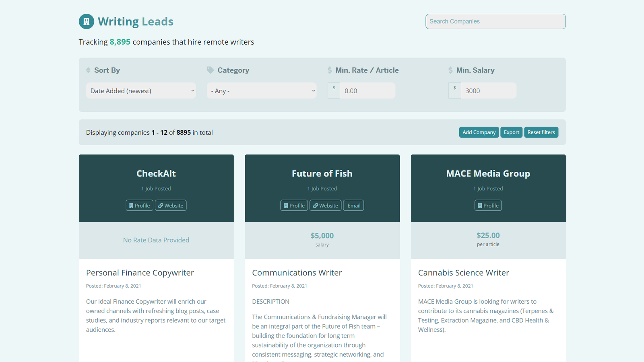Click the chain link icon in CheckAlt's Website button
The image size is (644, 362).
[161, 206]
